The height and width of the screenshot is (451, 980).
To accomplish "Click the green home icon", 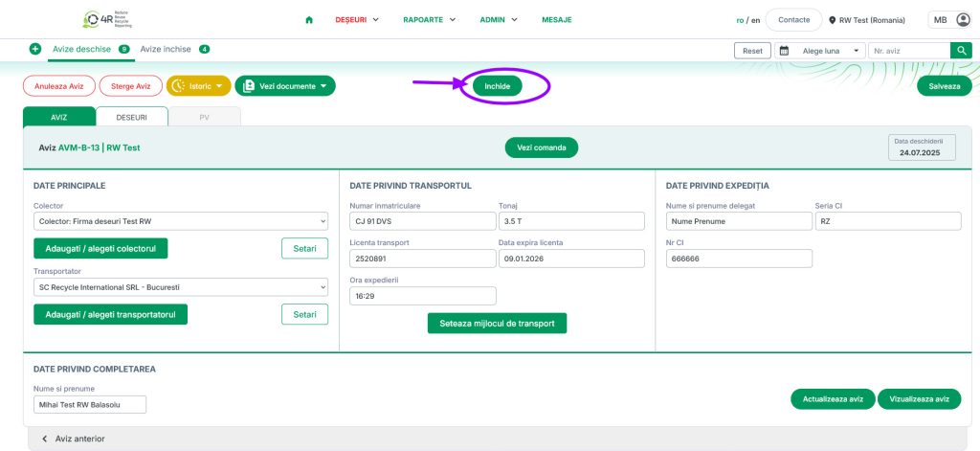I will 309,20.
